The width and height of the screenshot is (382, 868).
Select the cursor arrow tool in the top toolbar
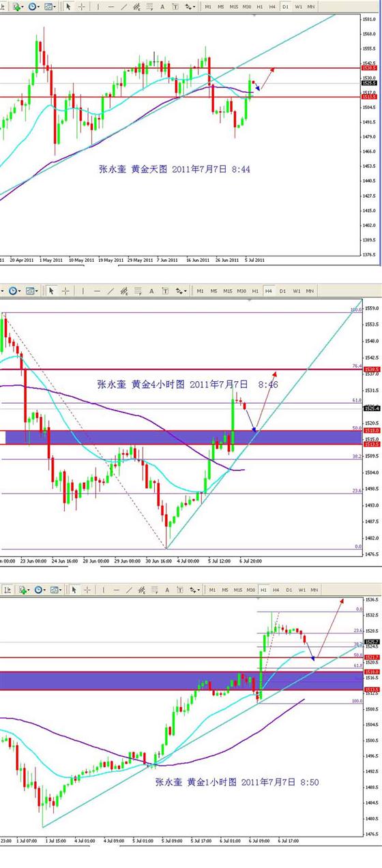[68, 6]
